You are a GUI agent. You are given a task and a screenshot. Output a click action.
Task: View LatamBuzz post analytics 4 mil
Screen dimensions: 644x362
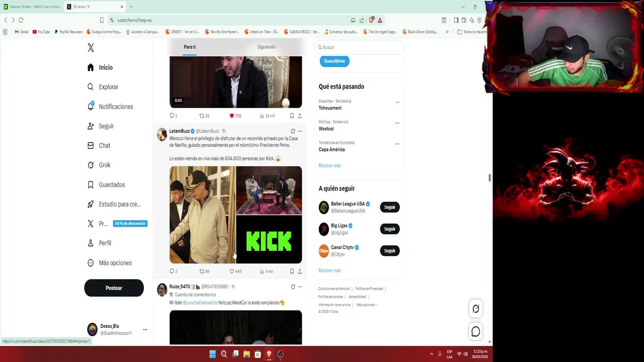pyautogui.click(x=266, y=271)
